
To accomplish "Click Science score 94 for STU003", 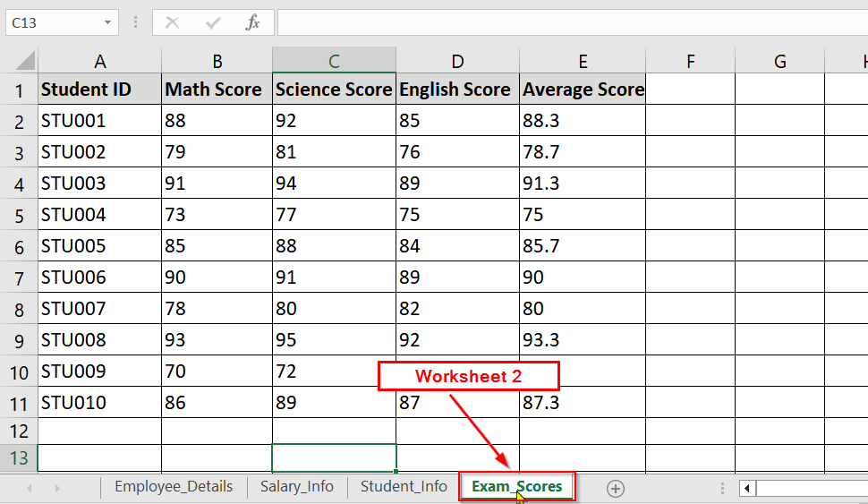I will pos(334,184).
